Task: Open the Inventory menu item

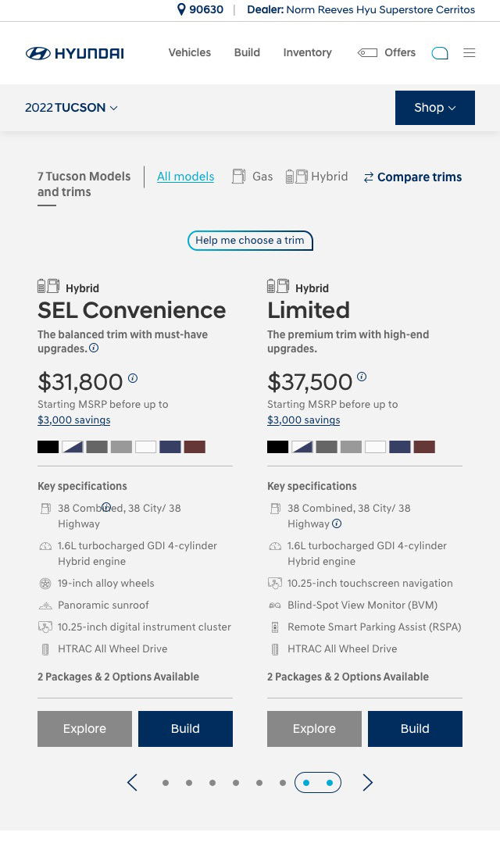Action: [x=307, y=52]
